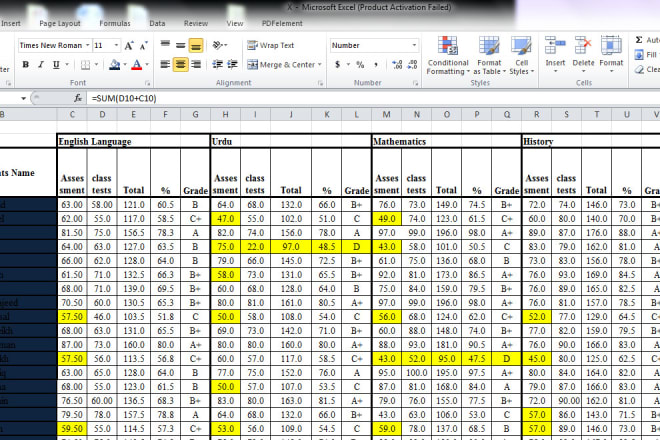The image size is (660, 440).
Task: Click Decrease Decimal icon
Action: (412, 64)
